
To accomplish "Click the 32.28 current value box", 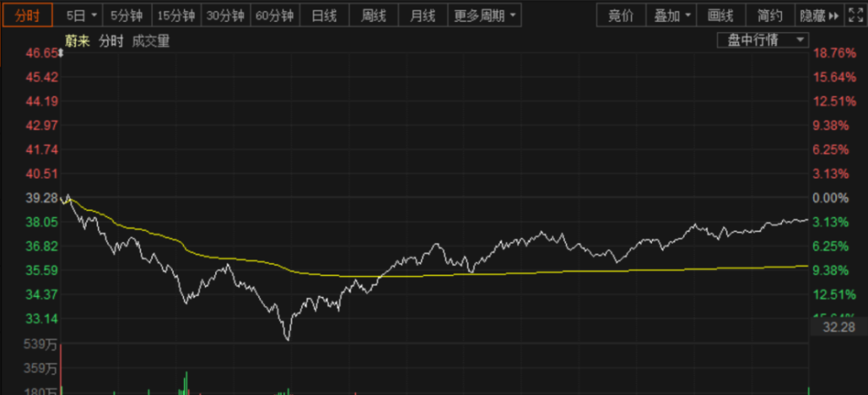I will [838, 327].
